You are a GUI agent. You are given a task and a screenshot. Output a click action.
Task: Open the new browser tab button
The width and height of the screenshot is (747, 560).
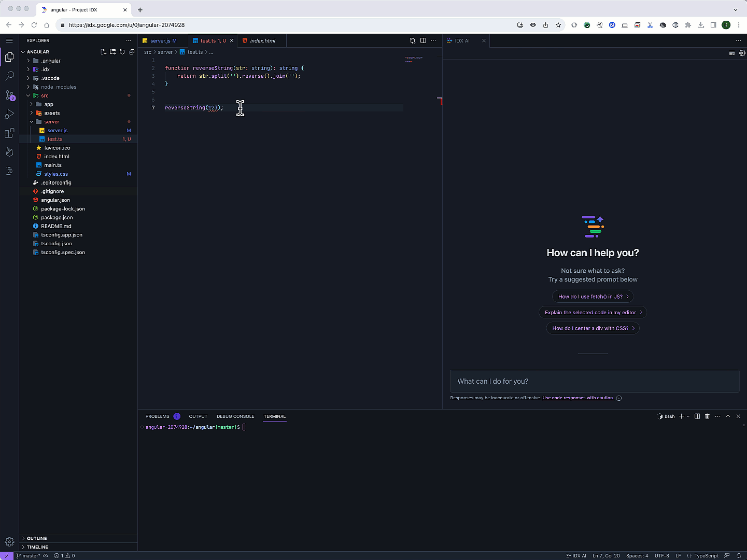[140, 9]
